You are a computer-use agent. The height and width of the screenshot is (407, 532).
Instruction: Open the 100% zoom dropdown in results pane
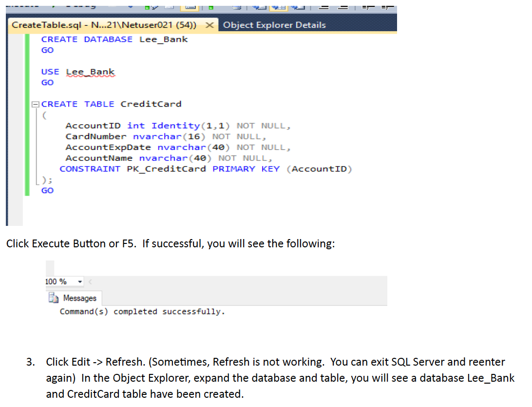tap(79, 281)
